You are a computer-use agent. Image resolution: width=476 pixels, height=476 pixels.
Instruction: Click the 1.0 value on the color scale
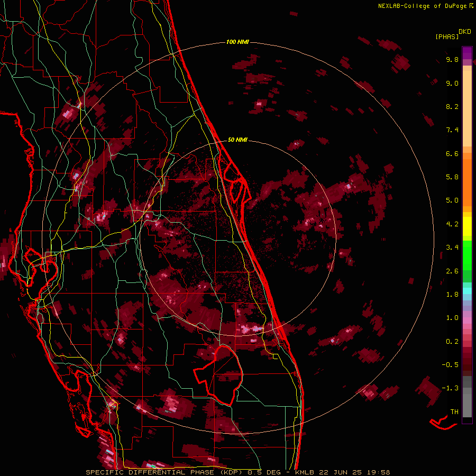tap(452, 318)
